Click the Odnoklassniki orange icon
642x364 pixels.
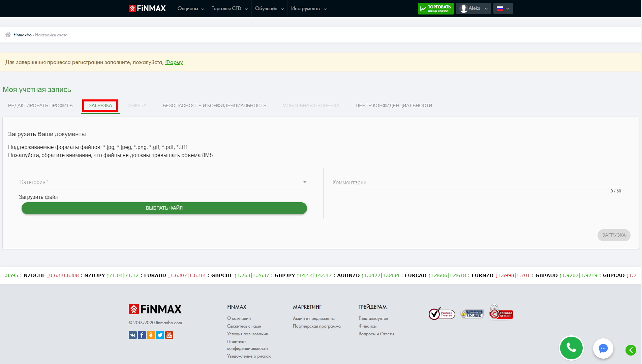pos(151,335)
